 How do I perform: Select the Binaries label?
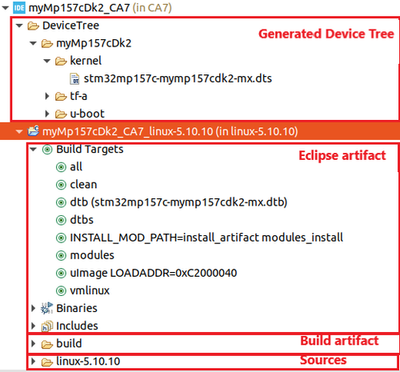click(77, 308)
